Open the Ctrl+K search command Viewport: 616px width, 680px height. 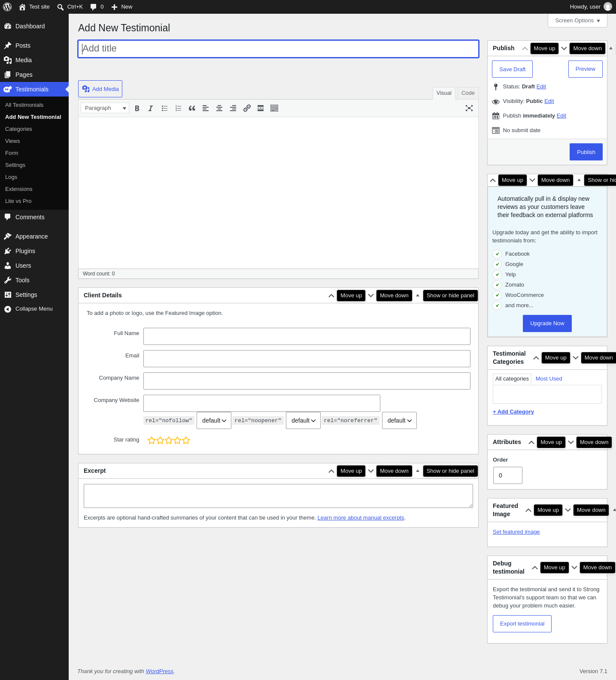click(70, 7)
